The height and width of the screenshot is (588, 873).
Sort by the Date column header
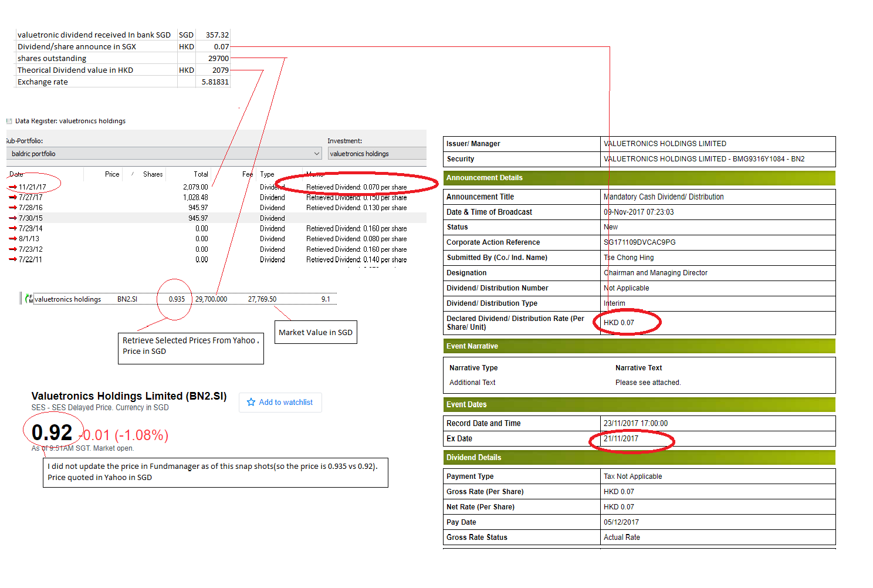[x=16, y=174]
